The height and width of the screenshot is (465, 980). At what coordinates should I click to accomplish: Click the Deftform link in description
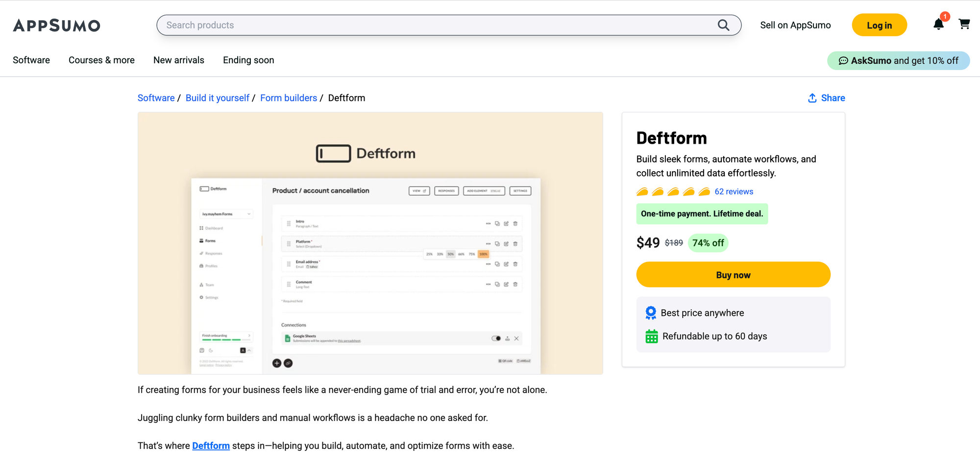click(x=211, y=446)
